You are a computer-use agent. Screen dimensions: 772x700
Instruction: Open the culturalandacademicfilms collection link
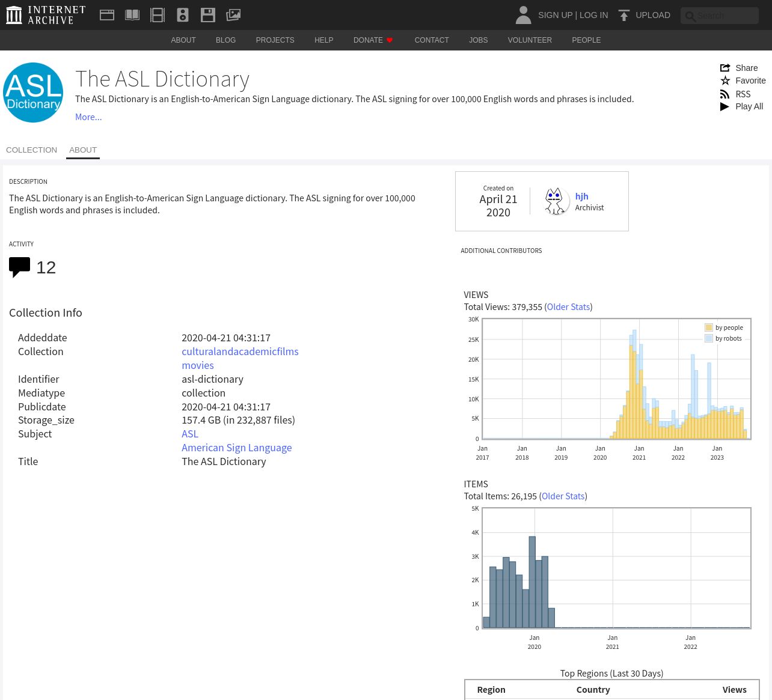[240, 352]
